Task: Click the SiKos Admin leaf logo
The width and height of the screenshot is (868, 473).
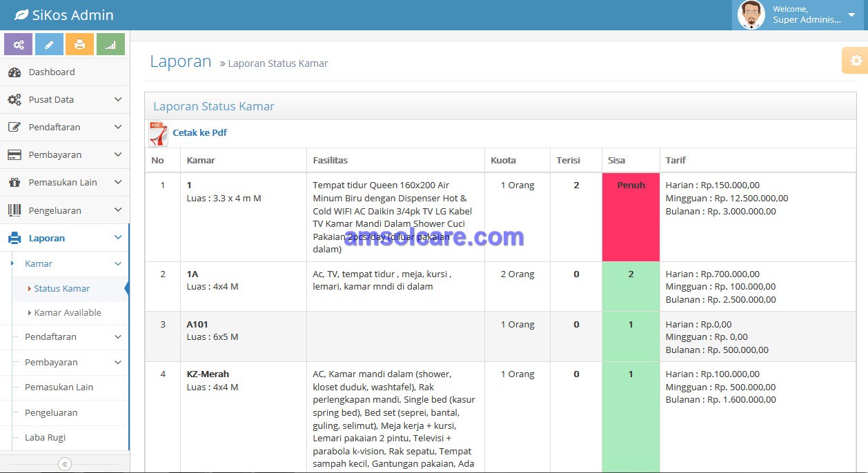Action: (21, 14)
